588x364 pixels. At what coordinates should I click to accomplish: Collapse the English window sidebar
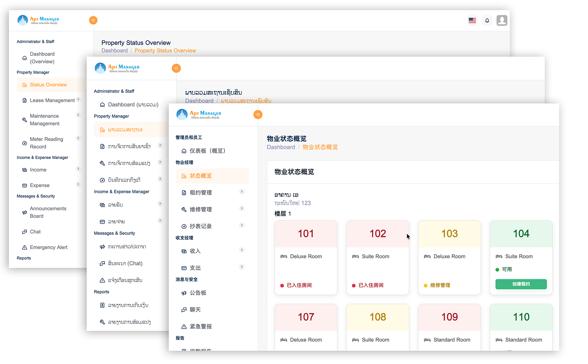(93, 20)
